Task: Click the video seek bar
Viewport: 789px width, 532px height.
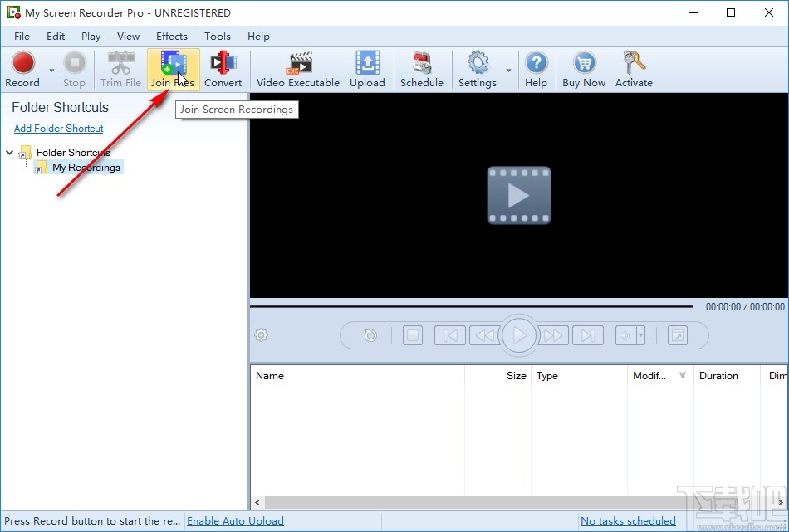Action: click(472, 305)
